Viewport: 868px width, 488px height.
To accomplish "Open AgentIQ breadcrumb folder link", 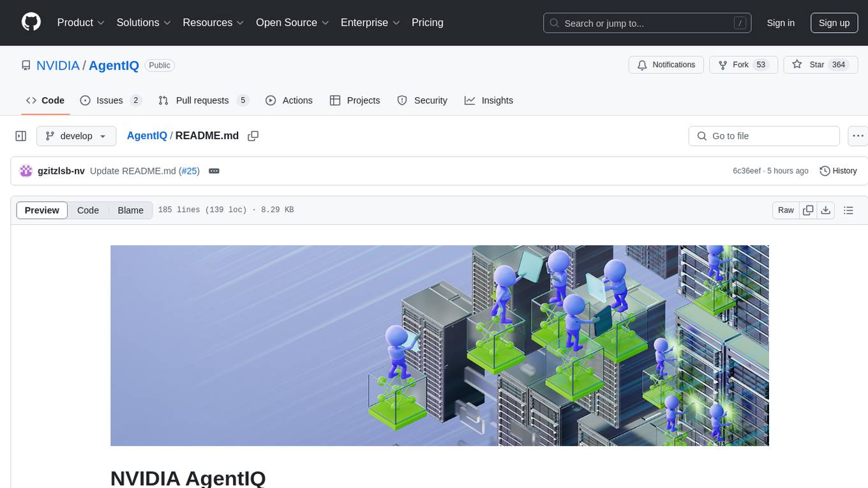I will coord(147,135).
